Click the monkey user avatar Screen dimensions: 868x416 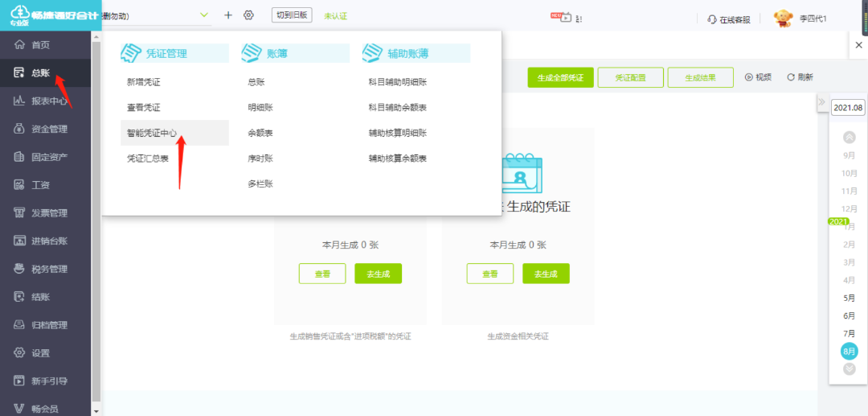point(783,19)
